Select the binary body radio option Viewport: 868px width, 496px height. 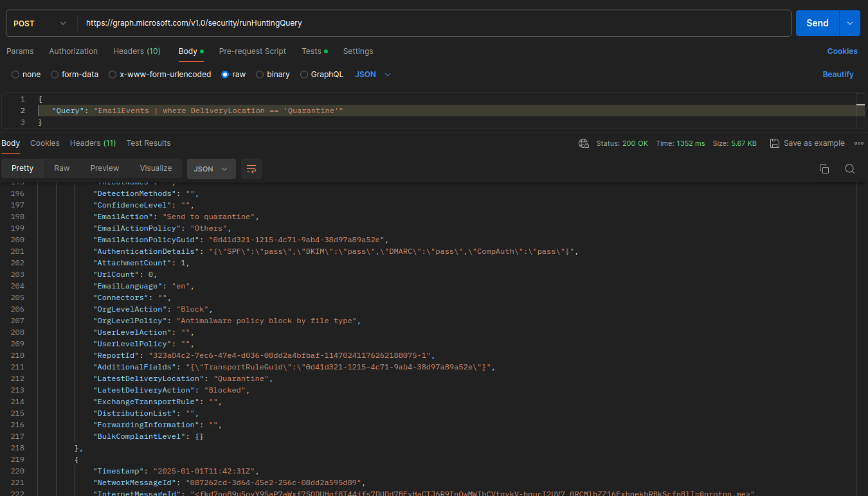point(260,75)
